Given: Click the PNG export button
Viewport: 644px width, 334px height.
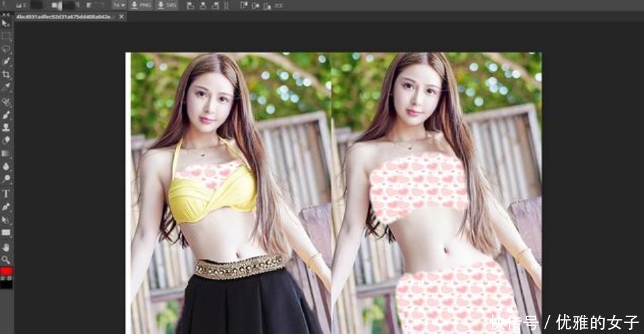Looking at the screenshot, I should [140, 5].
